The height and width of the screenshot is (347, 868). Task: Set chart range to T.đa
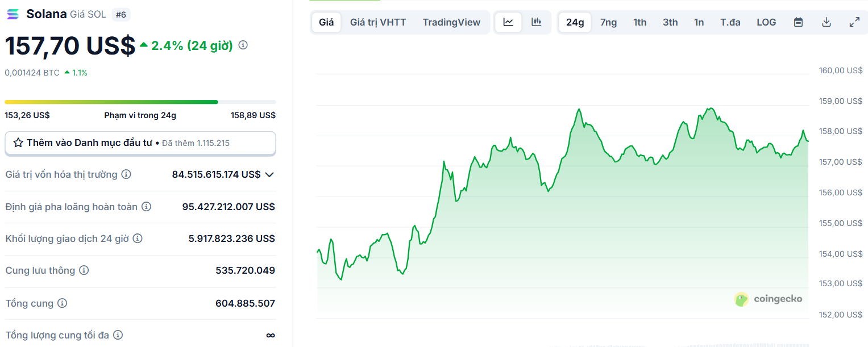point(730,22)
